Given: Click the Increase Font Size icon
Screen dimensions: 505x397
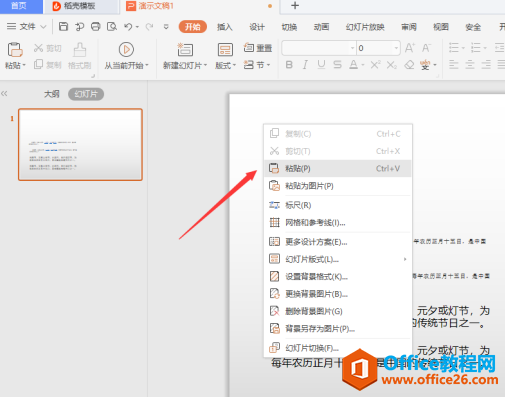Looking at the screenshot, I should [x=410, y=48].
